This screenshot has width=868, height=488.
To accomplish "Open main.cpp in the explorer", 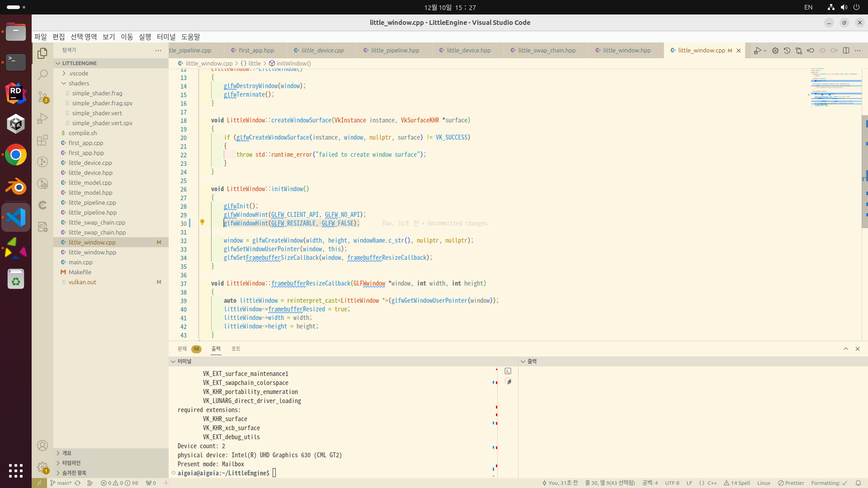I will click(x=111, y=262).
